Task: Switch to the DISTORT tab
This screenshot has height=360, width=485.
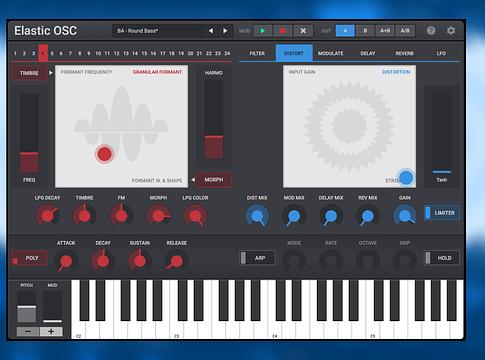Action: click(x=294, y=53)
